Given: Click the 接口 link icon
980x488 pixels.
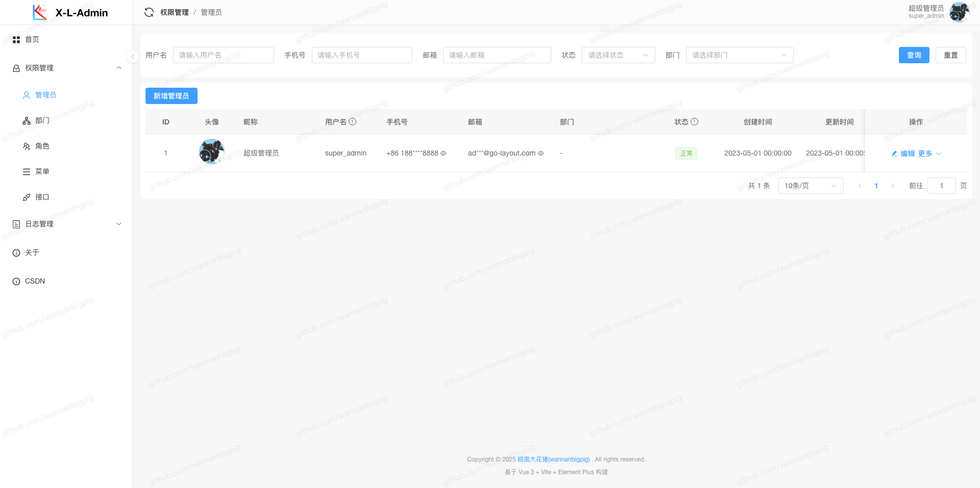Looking at the screenshot, I should tap(27, 197).
